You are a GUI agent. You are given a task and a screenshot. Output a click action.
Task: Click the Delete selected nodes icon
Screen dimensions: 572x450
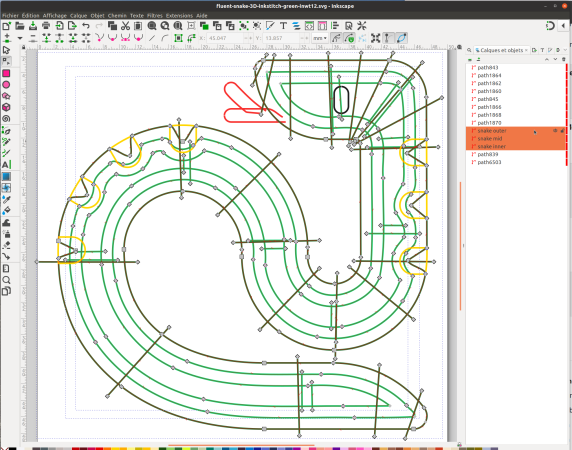coord(33,38)
